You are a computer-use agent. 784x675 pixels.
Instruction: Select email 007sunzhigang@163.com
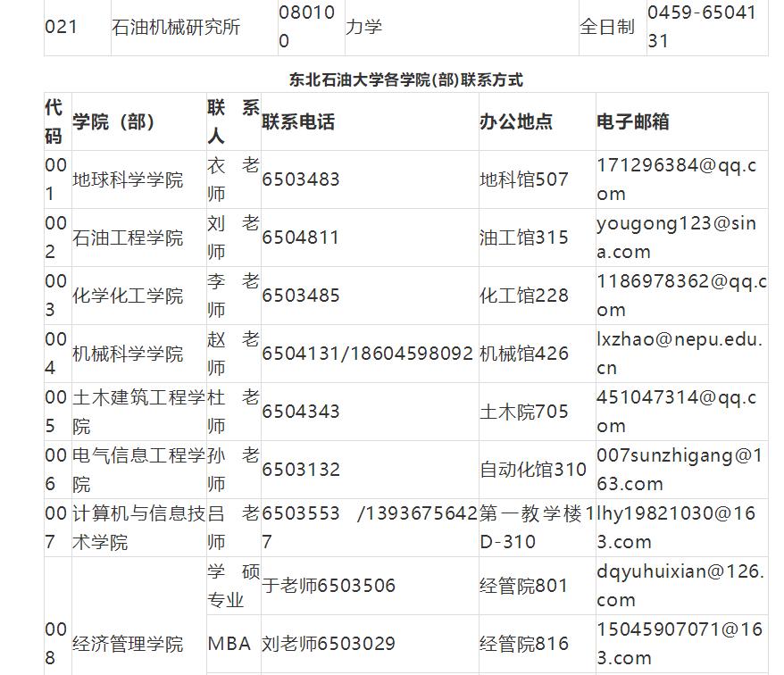[x=680, y=470]
